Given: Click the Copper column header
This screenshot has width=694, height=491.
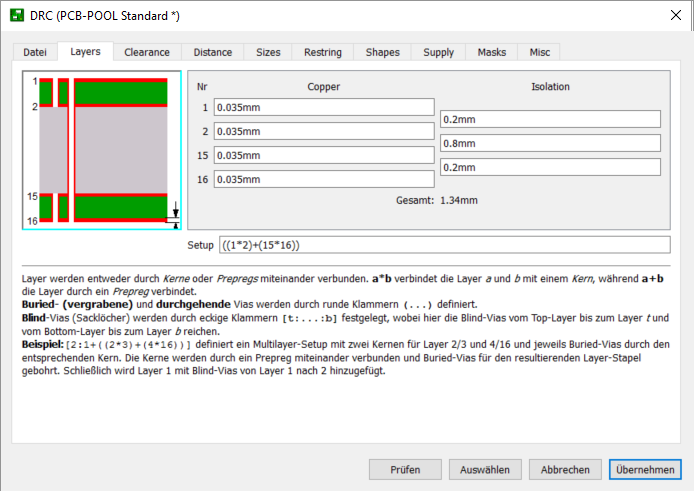Looking at the screenshot, I should point(324,86).
